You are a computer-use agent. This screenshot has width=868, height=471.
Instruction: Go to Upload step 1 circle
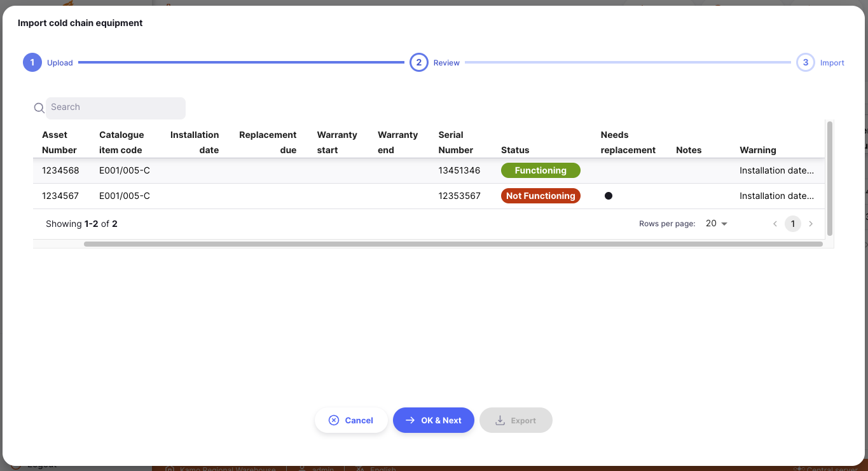pos(32,62)
